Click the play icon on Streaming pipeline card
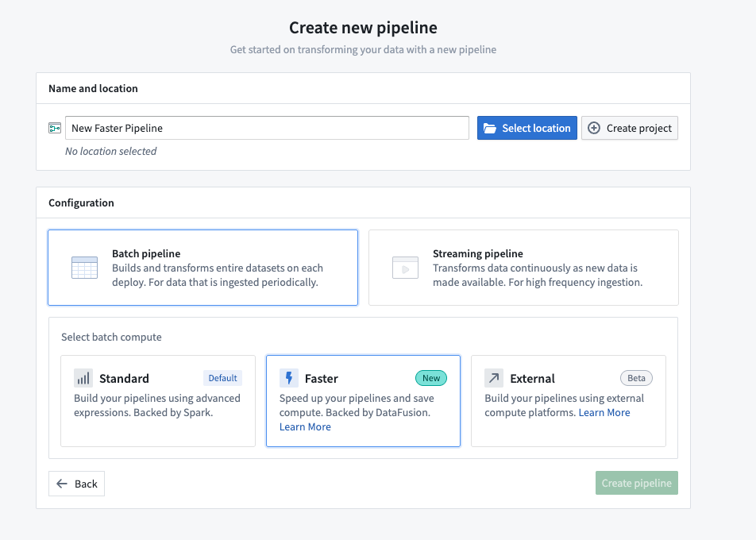Image resolution: width=756 pixels, height=540 pixels. click(x=405, y=266)
